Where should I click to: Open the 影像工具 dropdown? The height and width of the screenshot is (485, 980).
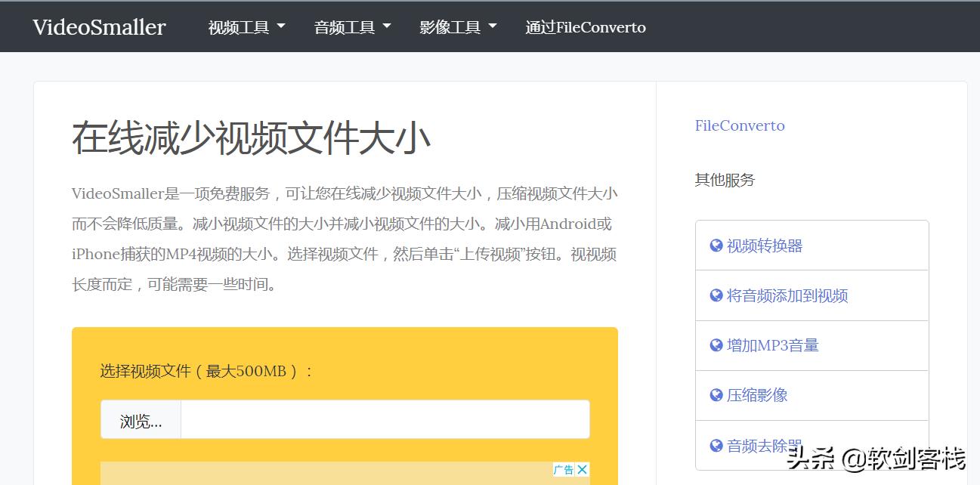(x=457, y=26)
